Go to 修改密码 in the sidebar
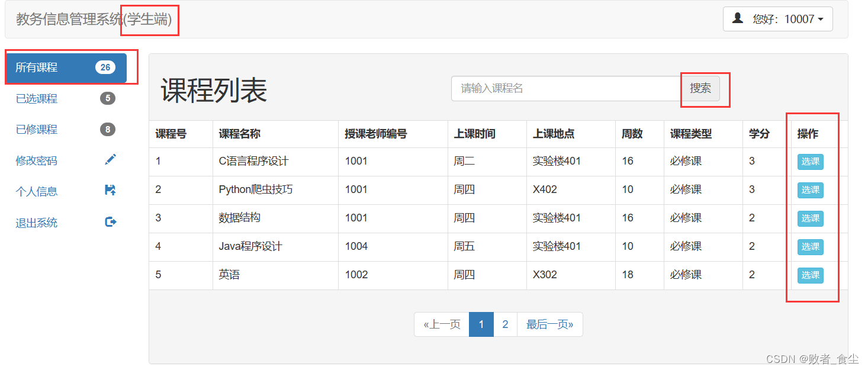 coord(66,160)
